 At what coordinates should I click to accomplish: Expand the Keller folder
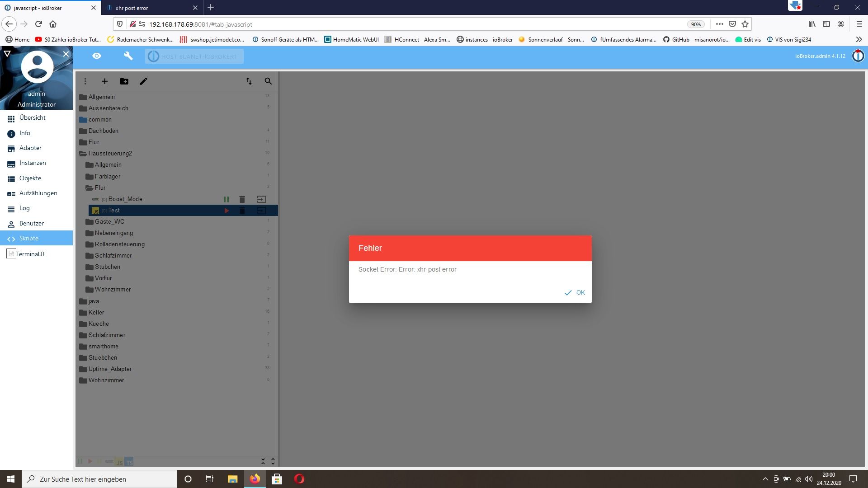83,313
